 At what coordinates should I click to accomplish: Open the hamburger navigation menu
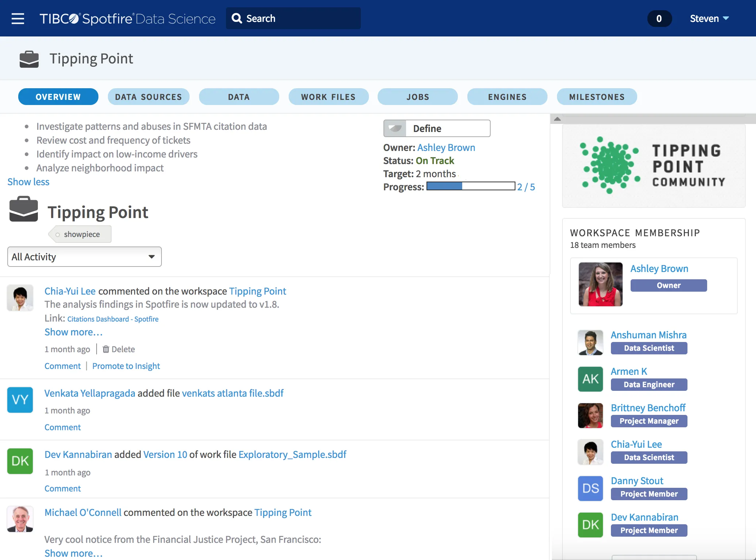[17, 19]
